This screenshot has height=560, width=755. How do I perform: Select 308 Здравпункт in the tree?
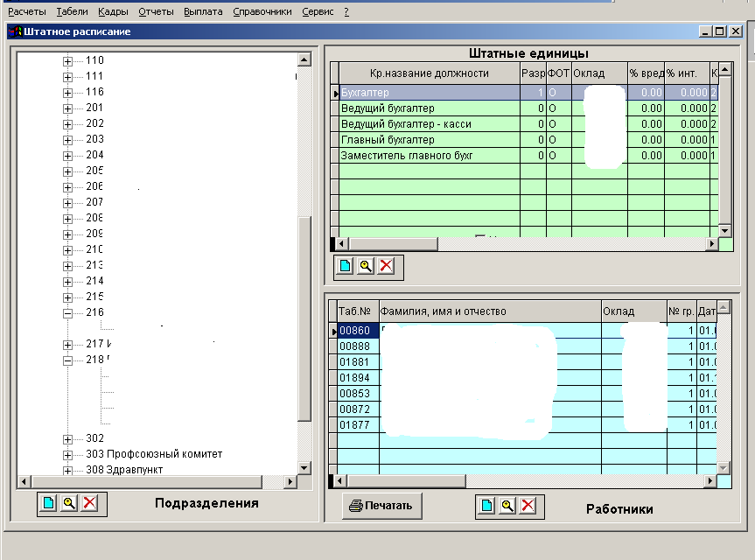point(135,470)
